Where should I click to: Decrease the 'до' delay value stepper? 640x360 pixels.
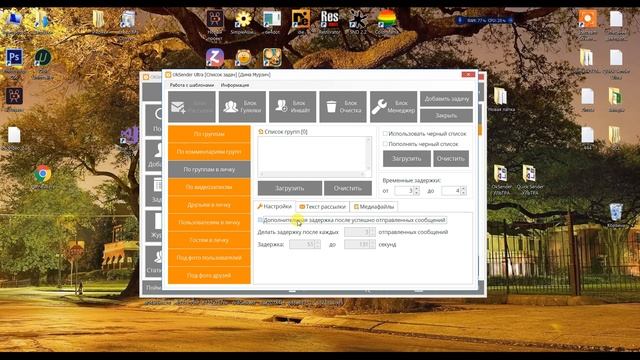(463, 193)
